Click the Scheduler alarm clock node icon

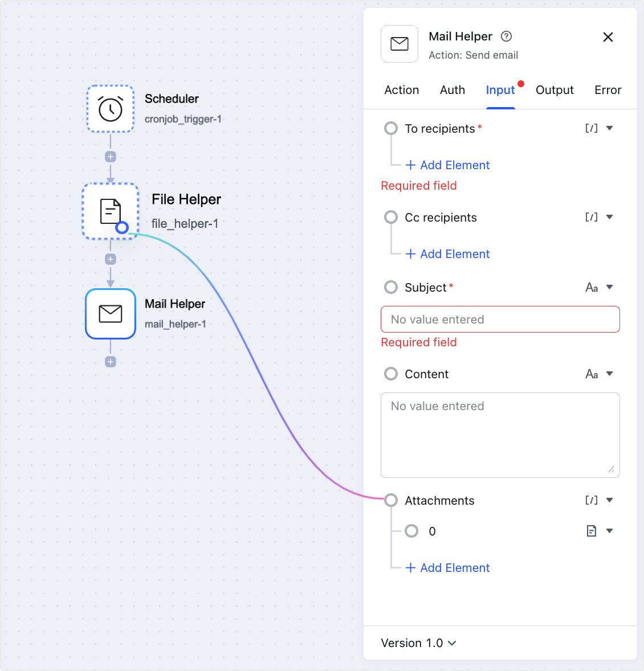click(x=111, y=109)
